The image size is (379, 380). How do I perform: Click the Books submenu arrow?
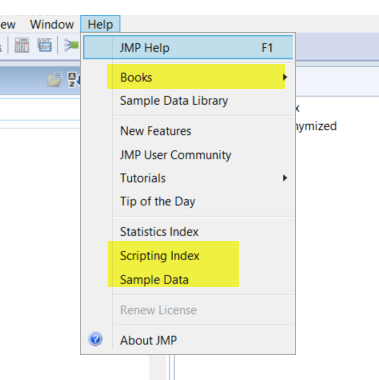tap(285, 77)
